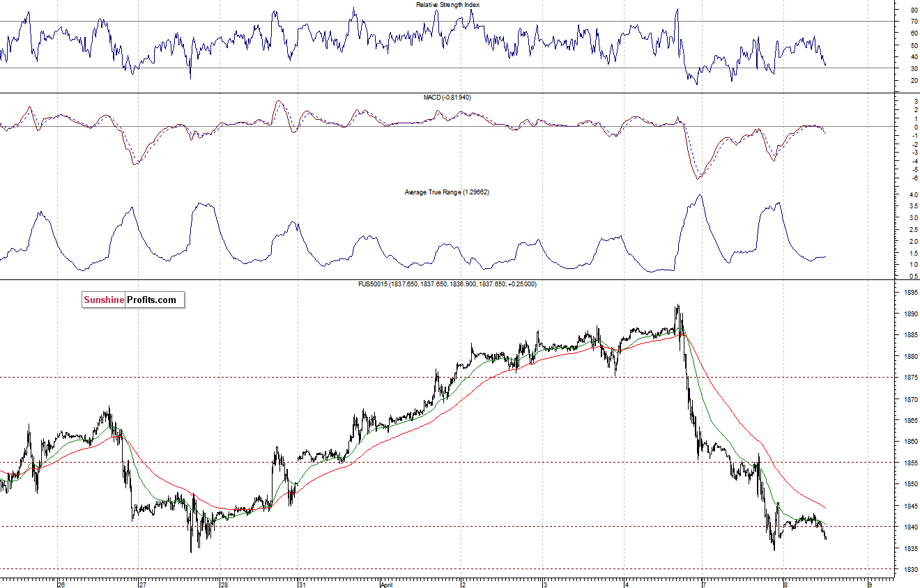Click the 9 date label on the time axis
Screen dimensions: 920x588
coord(869,585)
